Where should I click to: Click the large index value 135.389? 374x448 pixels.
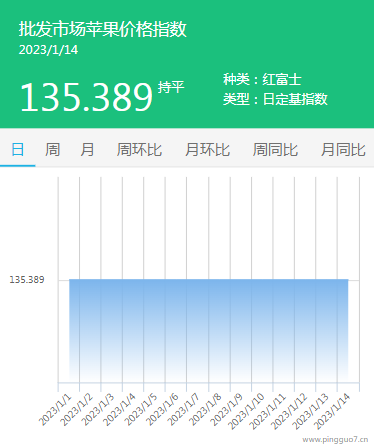86,97
